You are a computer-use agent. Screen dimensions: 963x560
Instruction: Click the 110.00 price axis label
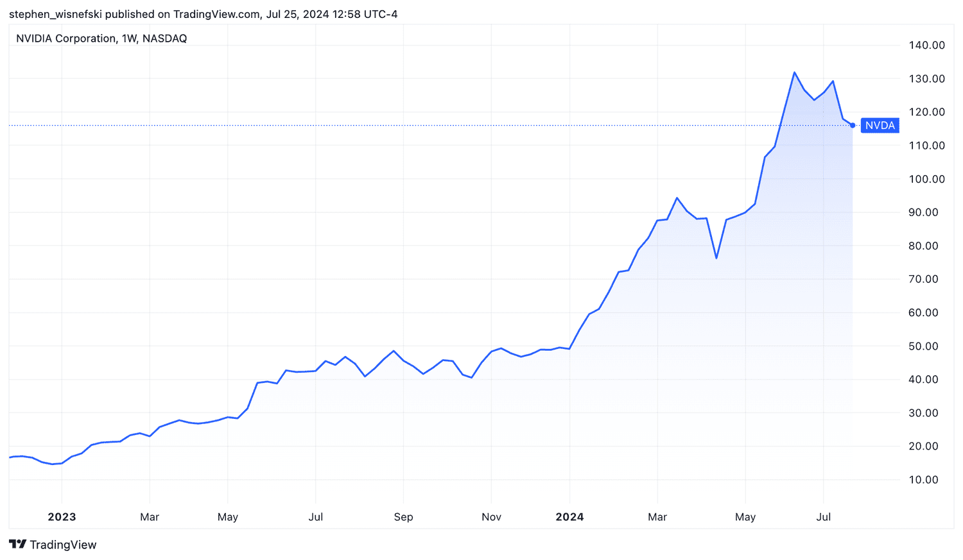click(926, 145)
